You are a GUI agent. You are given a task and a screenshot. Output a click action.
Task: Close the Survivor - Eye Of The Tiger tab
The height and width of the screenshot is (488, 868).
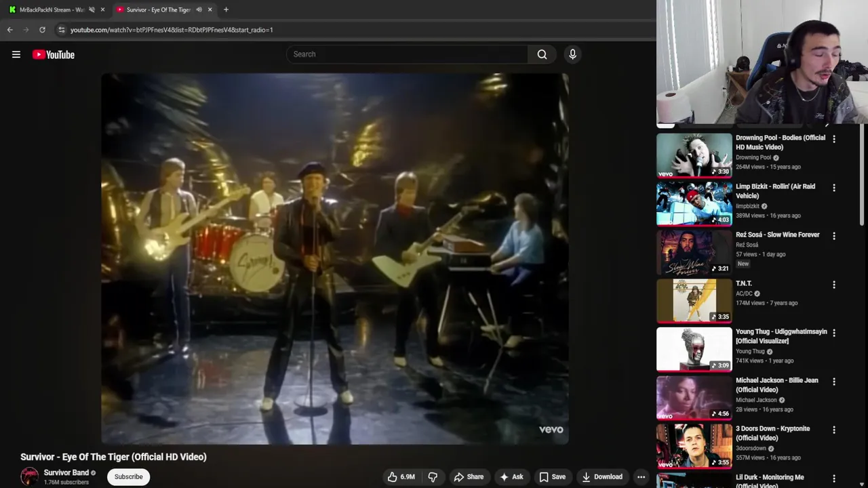(210, 9)
